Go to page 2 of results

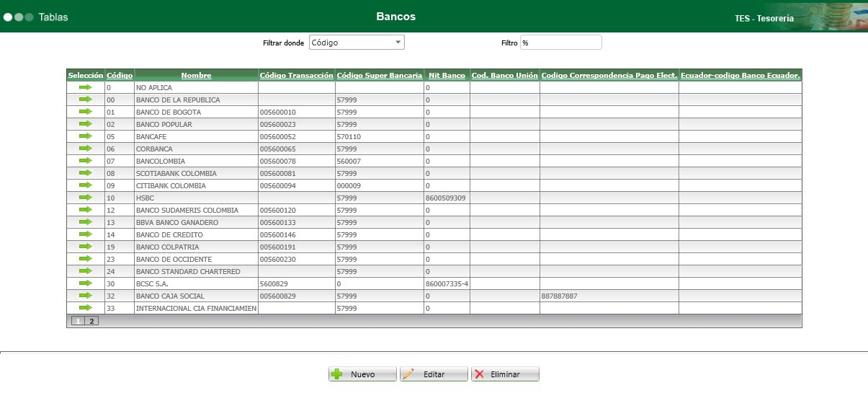(x=91, y=321)
